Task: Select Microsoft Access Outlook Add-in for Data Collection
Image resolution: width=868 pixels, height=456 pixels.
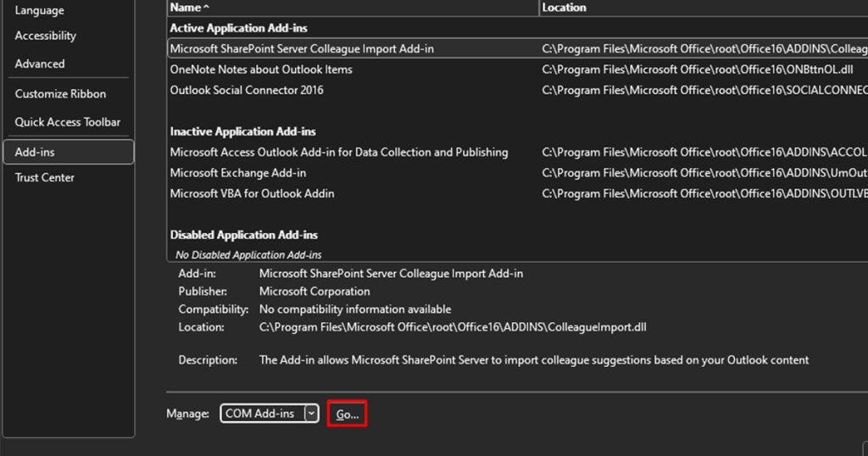Action: [518, 153]
